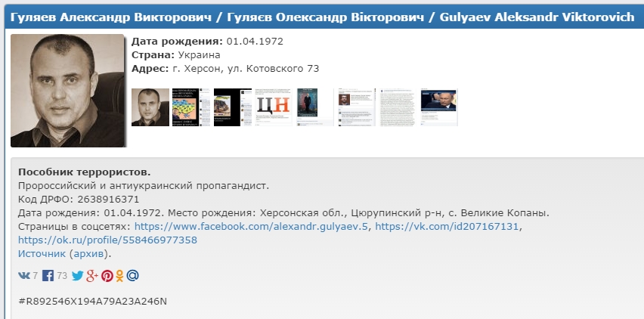Viewport: 644px width, 319px height.
Task: Open the ЦН logo thumbnail
Action: [x=273, y=107]
